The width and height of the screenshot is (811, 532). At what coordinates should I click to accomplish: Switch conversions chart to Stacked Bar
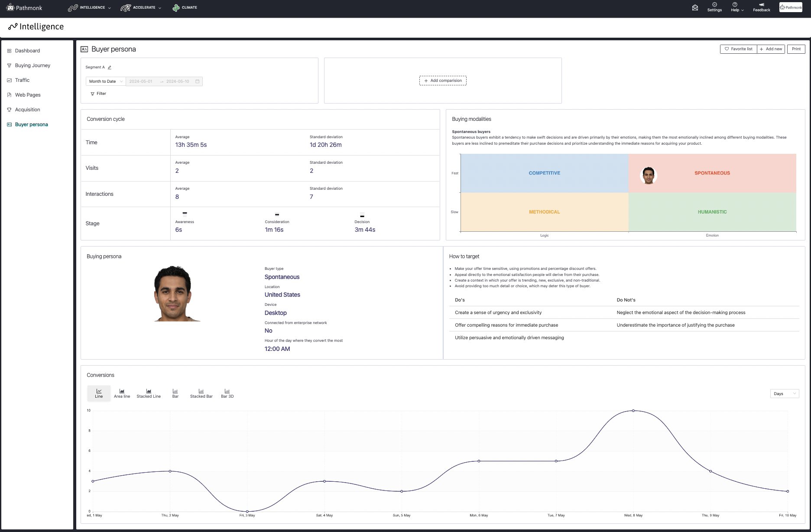pyautogui.click(x=201, y=393)
